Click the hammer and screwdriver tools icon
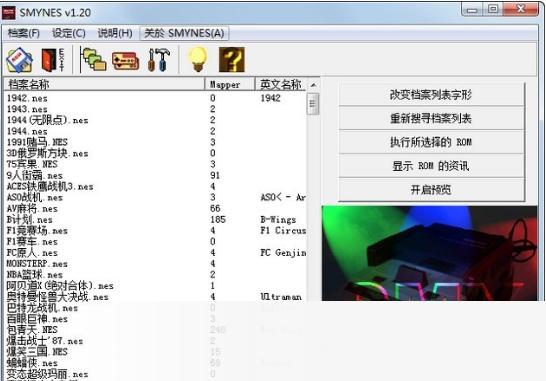 pyautogui.click(x=159, y=60)
